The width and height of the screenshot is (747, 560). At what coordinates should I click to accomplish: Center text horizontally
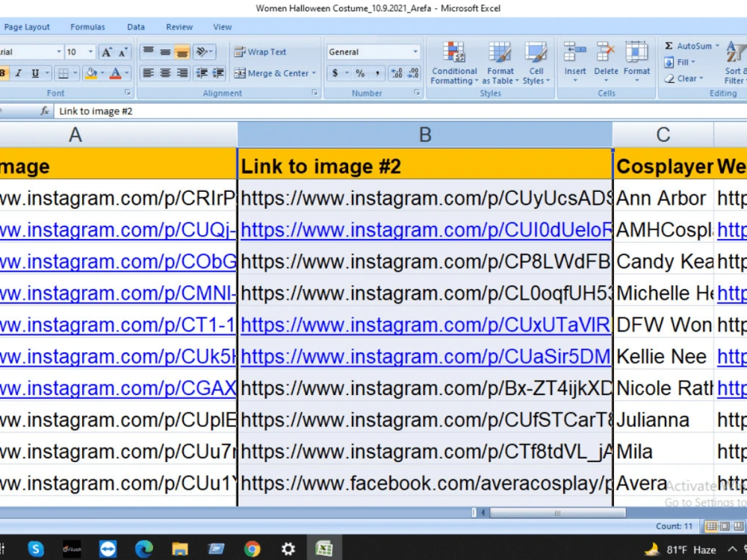165,73
